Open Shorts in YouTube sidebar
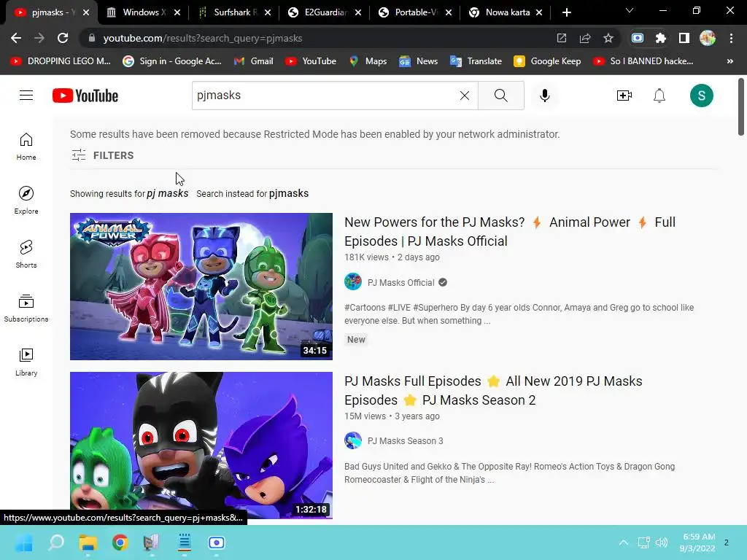Screen dimensions: 747x560 [x=26, y=254]
